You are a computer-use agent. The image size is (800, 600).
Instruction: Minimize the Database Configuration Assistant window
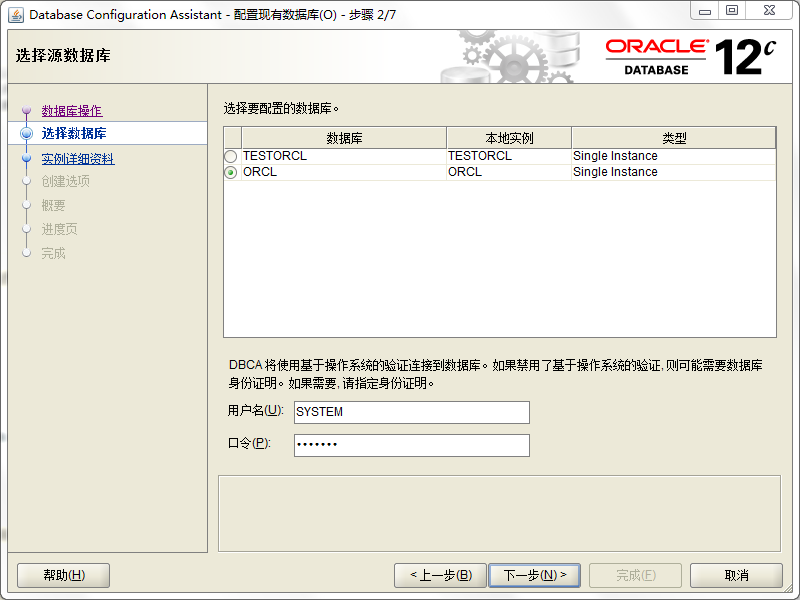[x=705, y=11]
